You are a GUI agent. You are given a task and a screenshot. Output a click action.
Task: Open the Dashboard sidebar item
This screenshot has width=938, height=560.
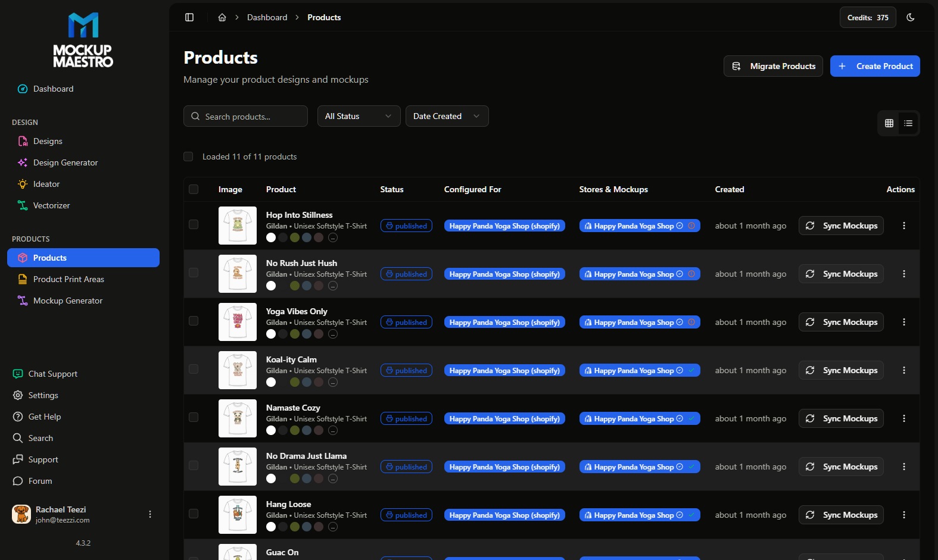83,89
